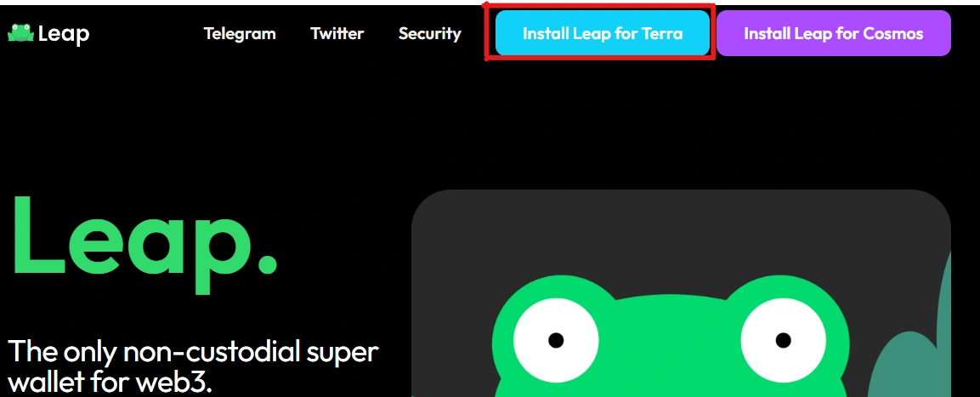Click the dark gray card area above frog
The height and width of the screenshot is (397, 980).
680,231
